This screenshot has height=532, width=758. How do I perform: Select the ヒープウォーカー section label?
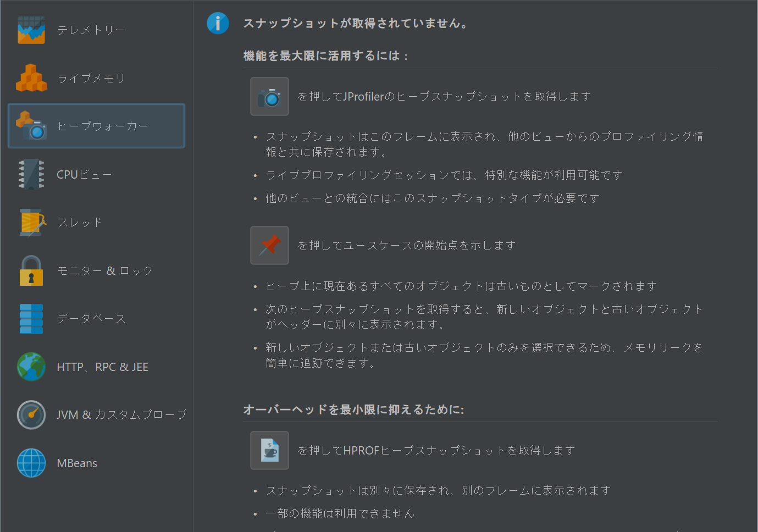[x=103, y=126]
